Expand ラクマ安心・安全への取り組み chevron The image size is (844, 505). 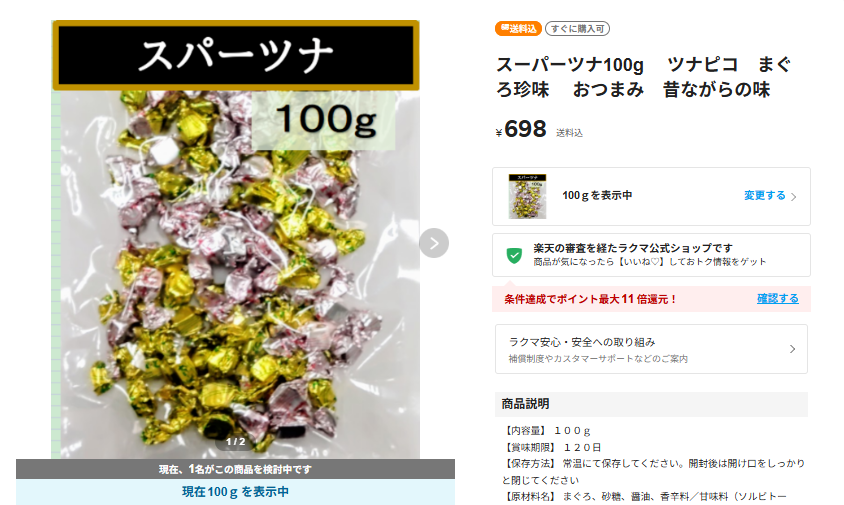coord(792,349)
